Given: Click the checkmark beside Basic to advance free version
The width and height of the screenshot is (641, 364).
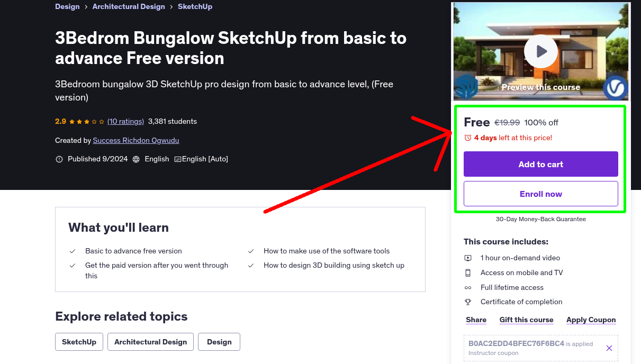Looking at the screenshot, I should pos(73,251).
